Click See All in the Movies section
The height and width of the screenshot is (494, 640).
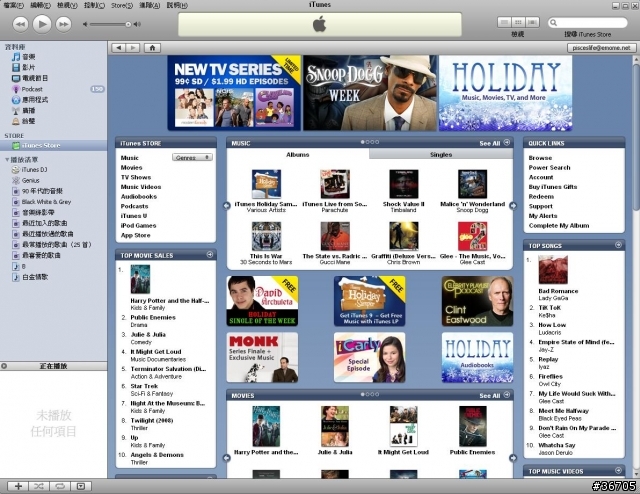[x=490, y=396]
